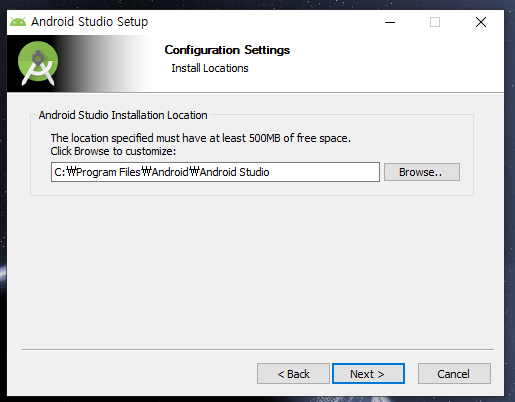Focus the installation path text field
The width and height of the screenshot is (515, 402).
pos(215,172)
